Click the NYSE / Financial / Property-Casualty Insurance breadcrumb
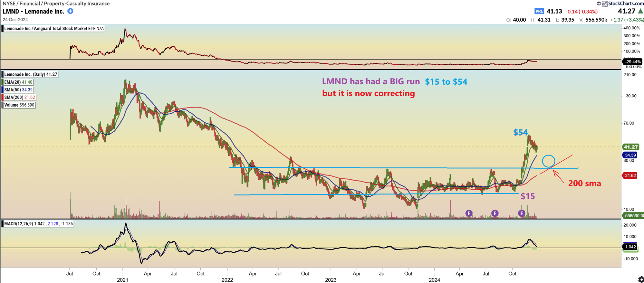Image resolution: width=644 pixels, height=283 pixels. 56,4
